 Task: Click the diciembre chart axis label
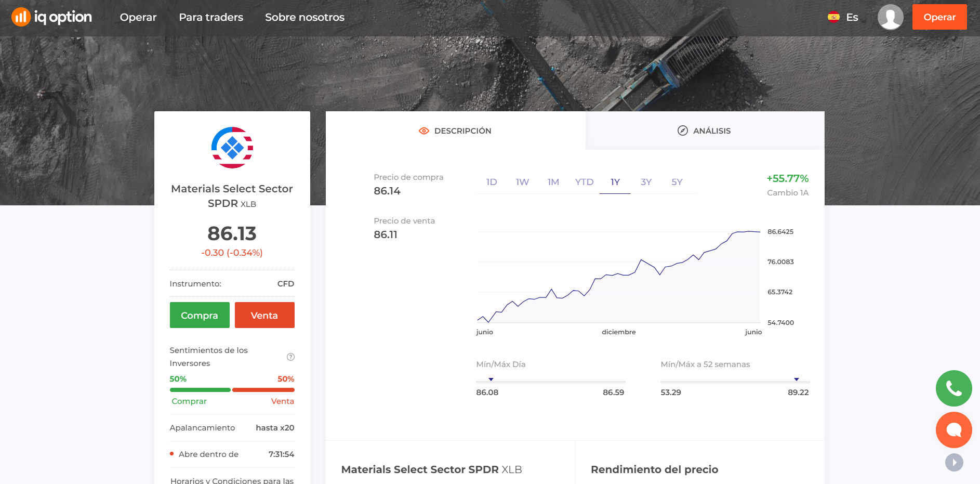618,332
